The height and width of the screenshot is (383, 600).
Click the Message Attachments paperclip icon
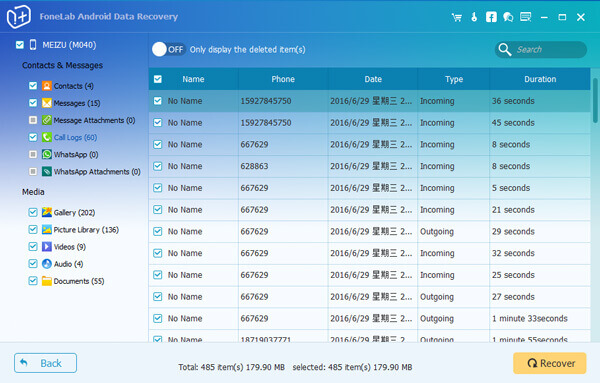pos(47,120)
